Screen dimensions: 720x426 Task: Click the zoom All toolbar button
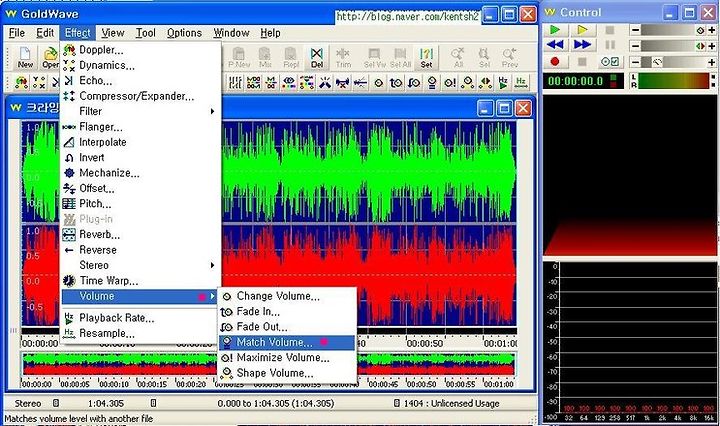(458, 58)
